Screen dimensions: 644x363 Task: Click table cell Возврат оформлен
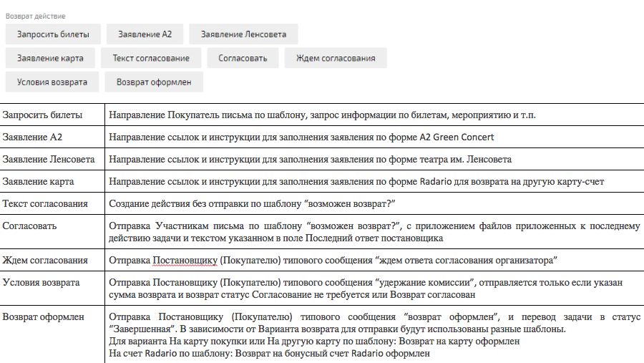(52, 334)
